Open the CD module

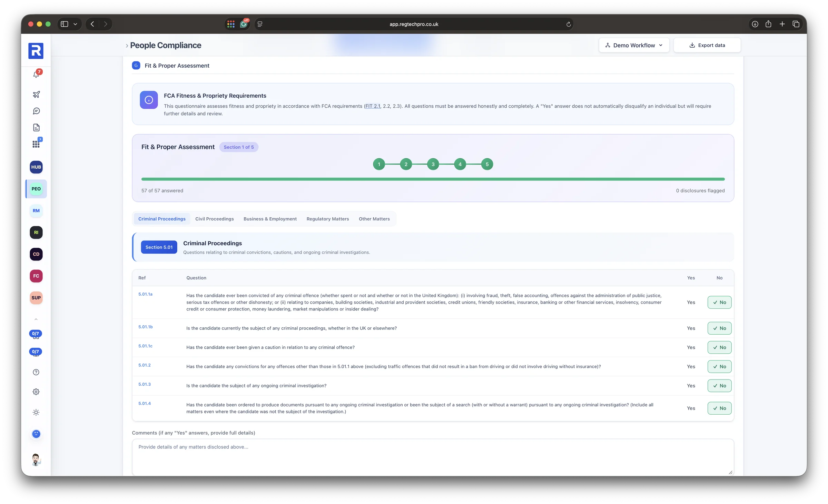36,254
